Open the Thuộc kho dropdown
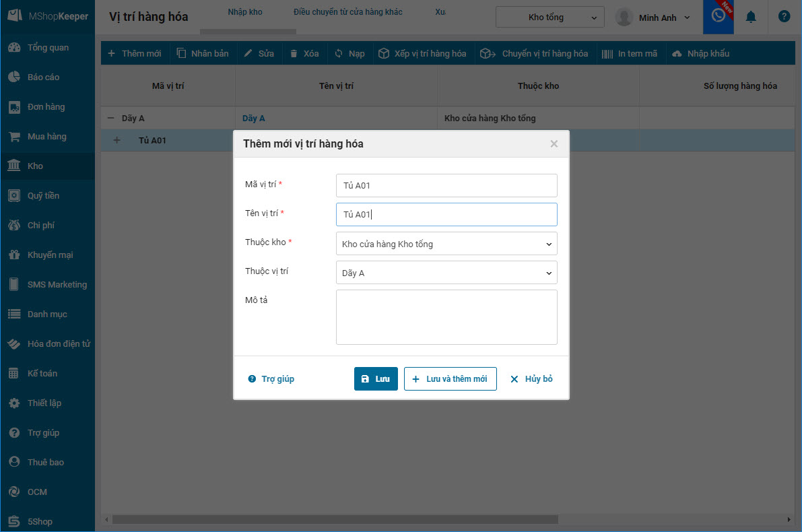Viewport: 802px width, 532px height. coord(446,244)
